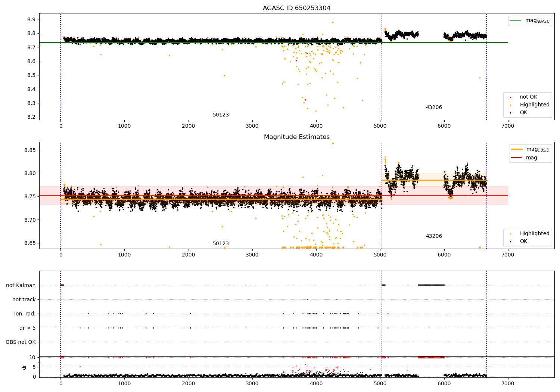Click the '8.3' tick on the top y-axis
This screenshot has width=560, height=392.
(31, 103)
